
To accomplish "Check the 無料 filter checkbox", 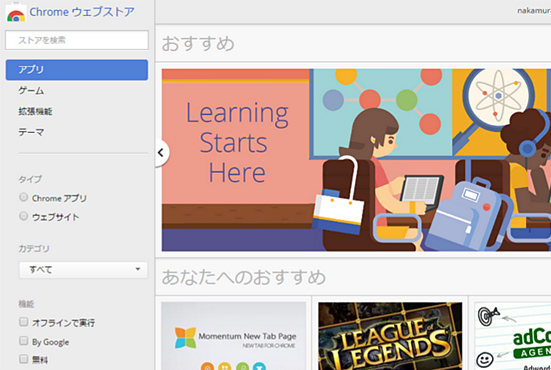I will coord(24,359).
